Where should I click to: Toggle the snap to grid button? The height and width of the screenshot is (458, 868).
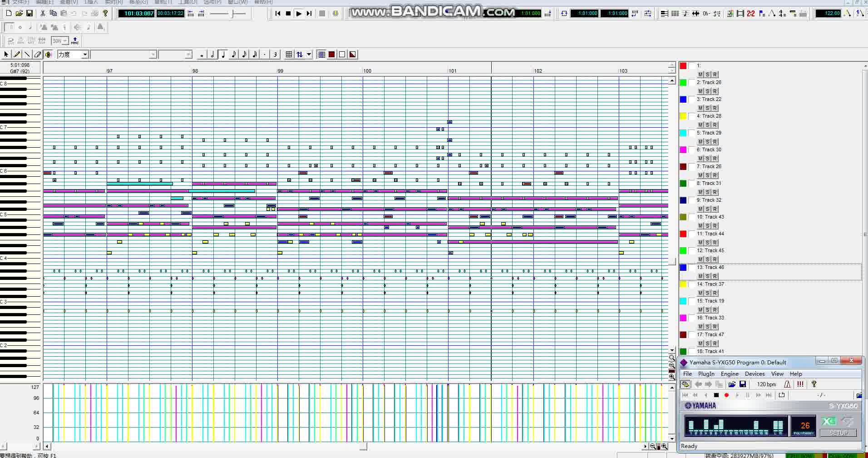[x=289, y=55]
